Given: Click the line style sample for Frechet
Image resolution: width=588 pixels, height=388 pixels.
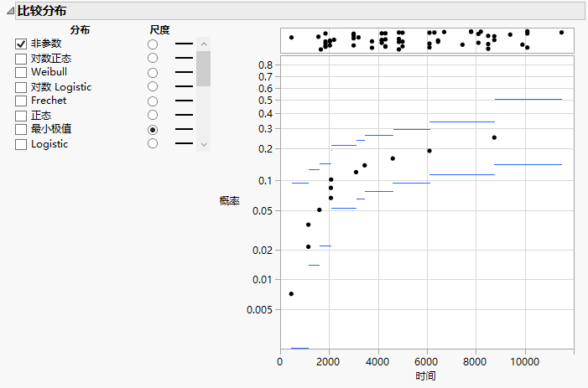Looking at the screenshot, I should (x=185, y=101).
